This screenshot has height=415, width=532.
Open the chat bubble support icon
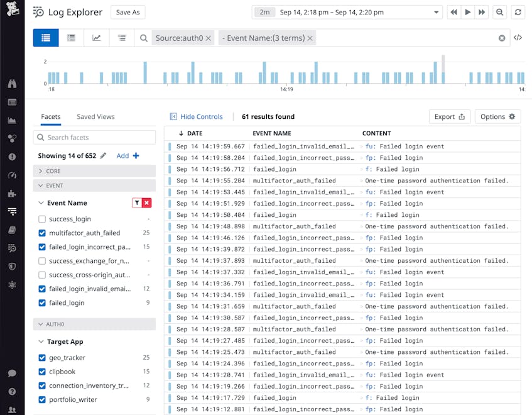[12, 373]
